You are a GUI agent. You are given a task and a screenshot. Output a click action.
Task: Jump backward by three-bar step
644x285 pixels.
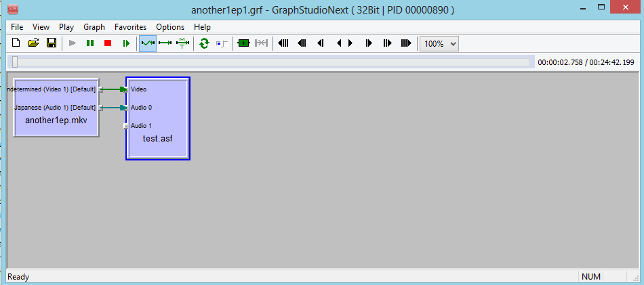[x=302, y=43]
